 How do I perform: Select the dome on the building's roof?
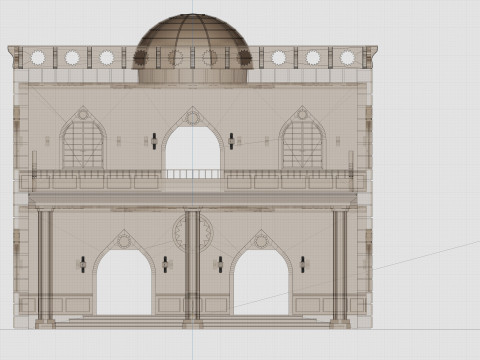click(193, 48)
